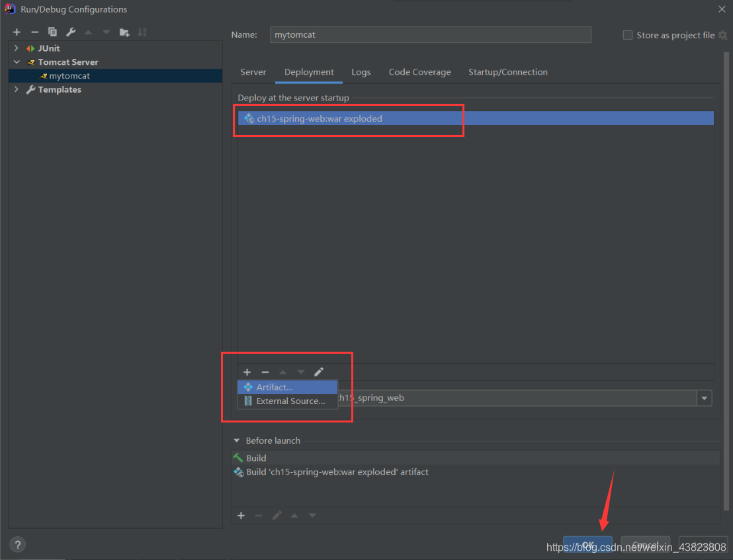733x560 pixels.
Task: Open the wrench edit defaults icon
Action: [x=70, y=32]
